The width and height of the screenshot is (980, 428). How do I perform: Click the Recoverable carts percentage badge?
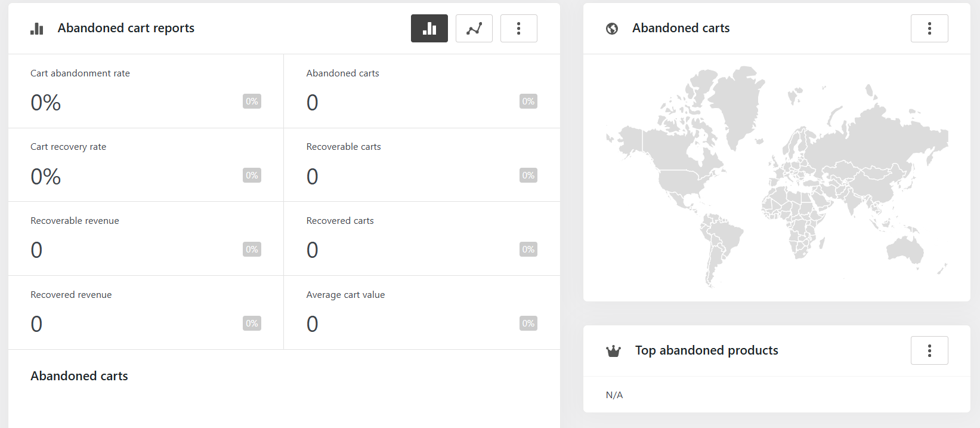point(528,175)
